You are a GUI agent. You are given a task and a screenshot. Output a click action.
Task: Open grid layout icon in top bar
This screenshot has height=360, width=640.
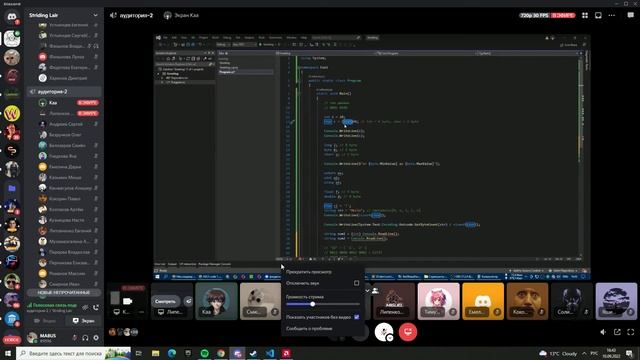585,15
